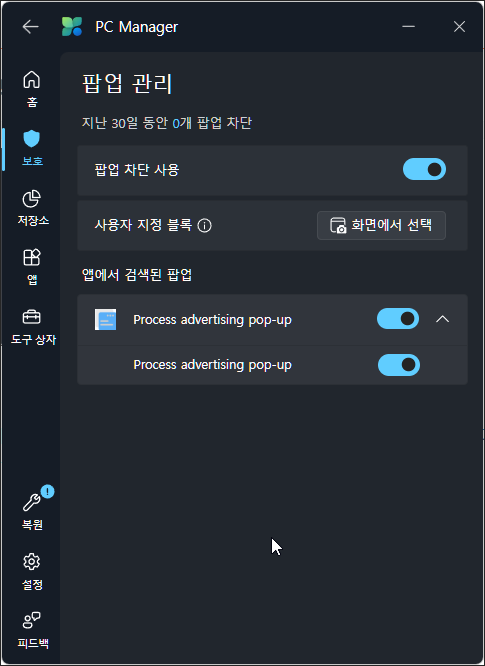485x666 pixels.
Task: Minimize the PC Manager window
Action: tap(409, 27)
